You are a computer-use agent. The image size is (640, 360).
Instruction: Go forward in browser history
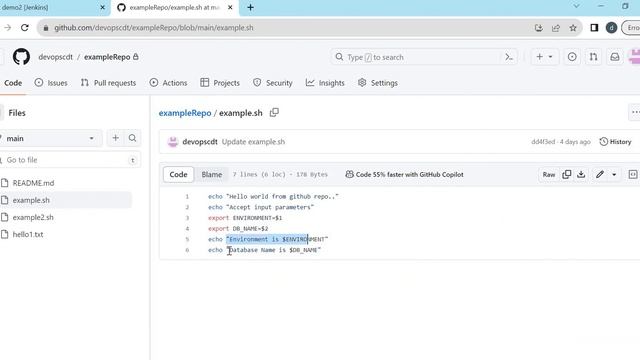pyautogui.click(x=7, y=28)
